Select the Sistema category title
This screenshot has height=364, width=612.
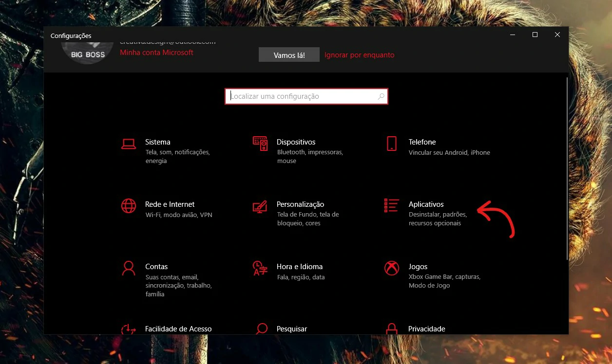158,142
